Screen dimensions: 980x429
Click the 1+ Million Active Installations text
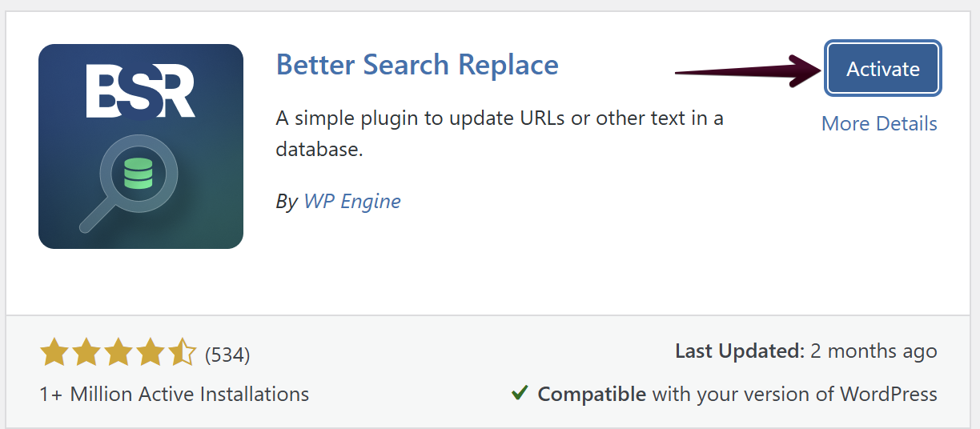point(174,394)
